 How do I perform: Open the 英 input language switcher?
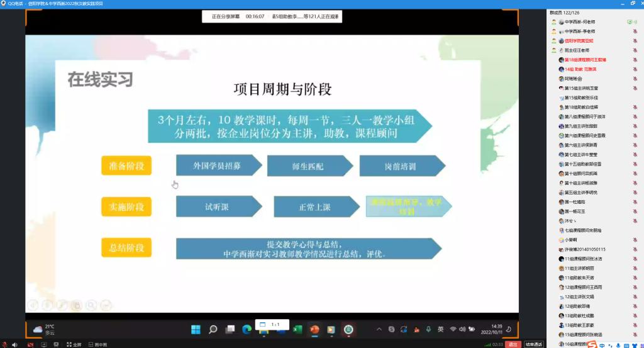440,330
